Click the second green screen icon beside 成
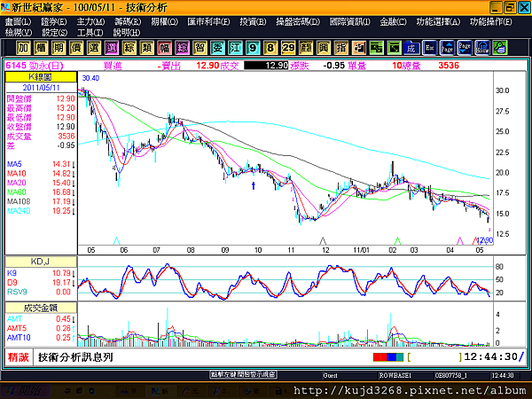 [x=394, y=48]
